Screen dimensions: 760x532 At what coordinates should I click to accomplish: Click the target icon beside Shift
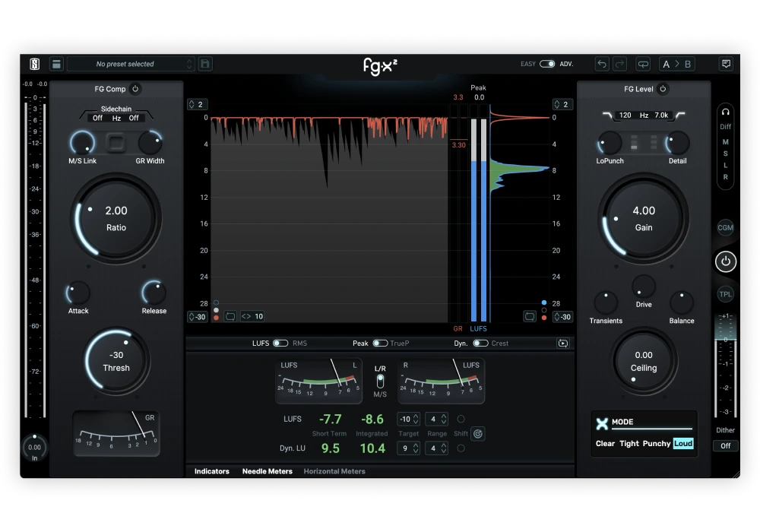tap(477, 434)
